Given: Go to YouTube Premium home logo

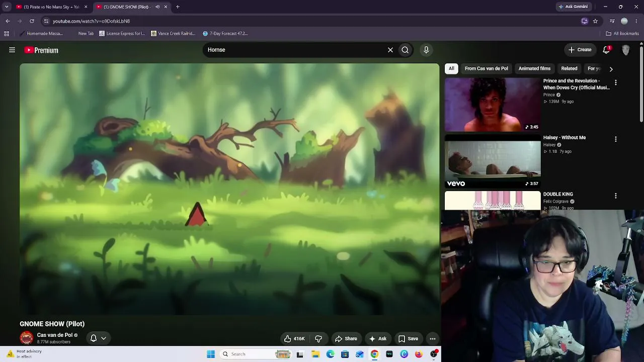Looking at the screenshot, I should click(x=41, y=50).
